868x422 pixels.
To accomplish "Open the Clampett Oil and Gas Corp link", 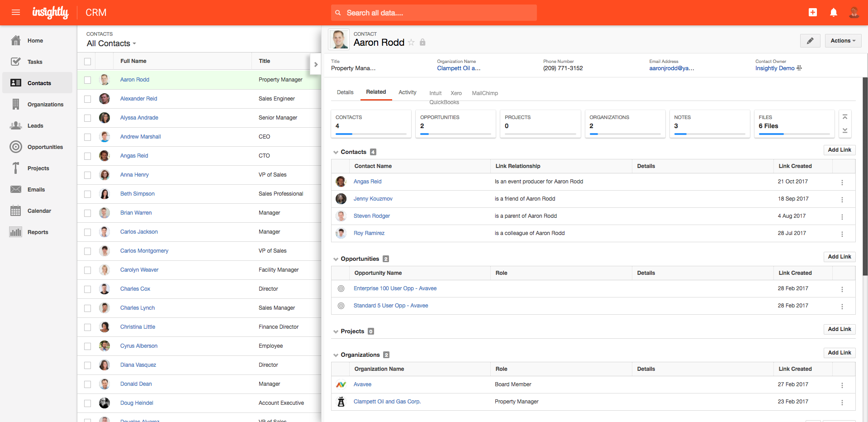I will click(x=387, y=401).
